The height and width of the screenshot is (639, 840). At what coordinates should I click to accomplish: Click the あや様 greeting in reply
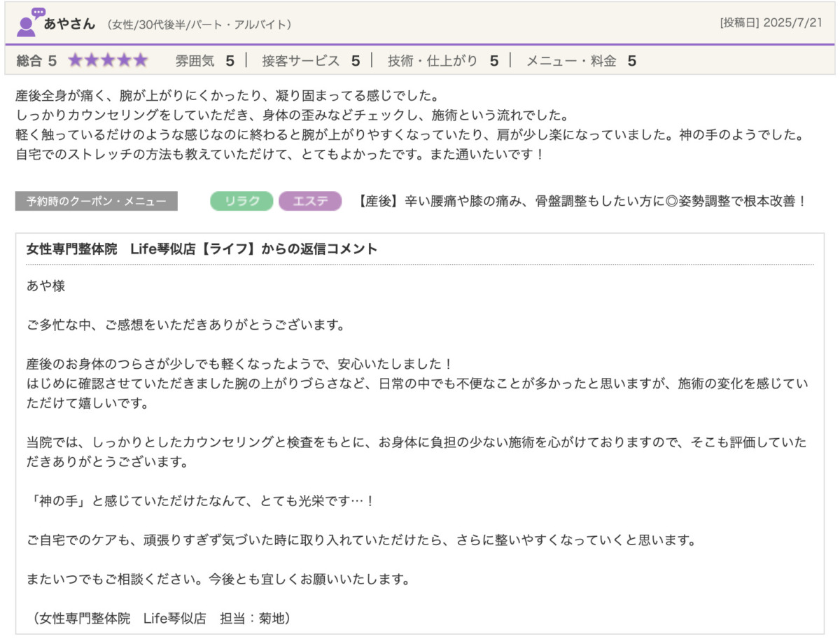coord(45,287)
